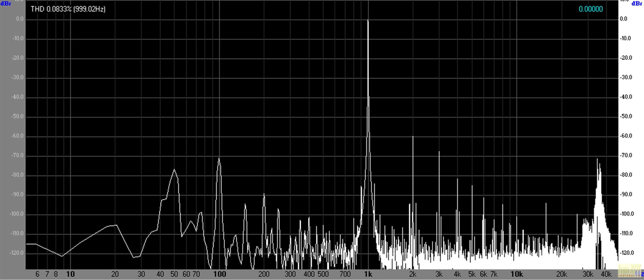Click the 2k frequency axis label
The width and height of the screenshot is (644, 280).
pos(413,274)
